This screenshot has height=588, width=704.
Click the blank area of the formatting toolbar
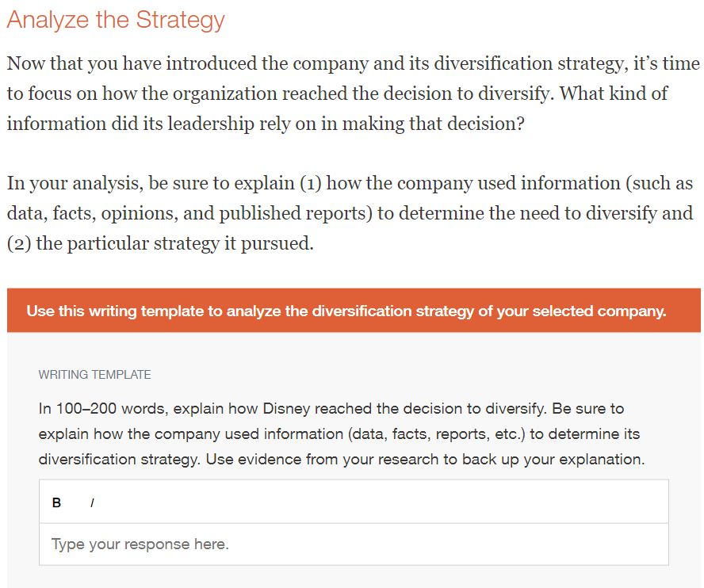click(x=381, y=502)
